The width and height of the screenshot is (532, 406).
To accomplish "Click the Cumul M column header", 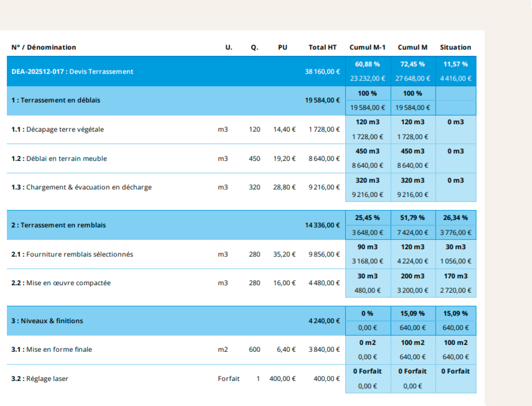I will (413, 47).
